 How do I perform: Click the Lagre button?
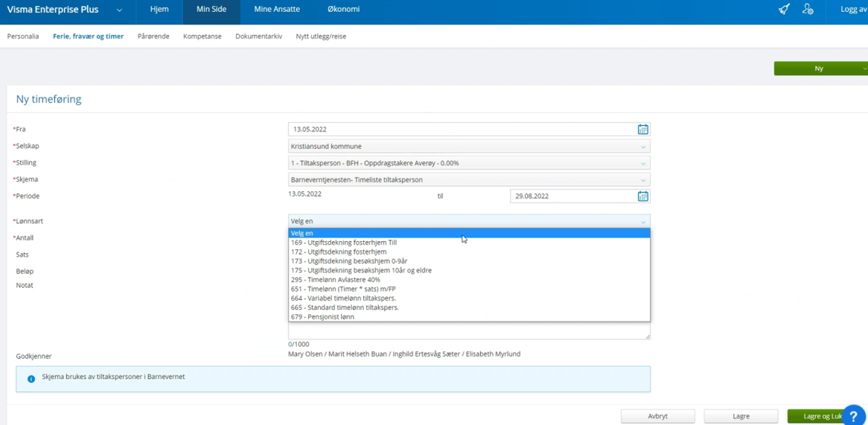pos(741,416)
